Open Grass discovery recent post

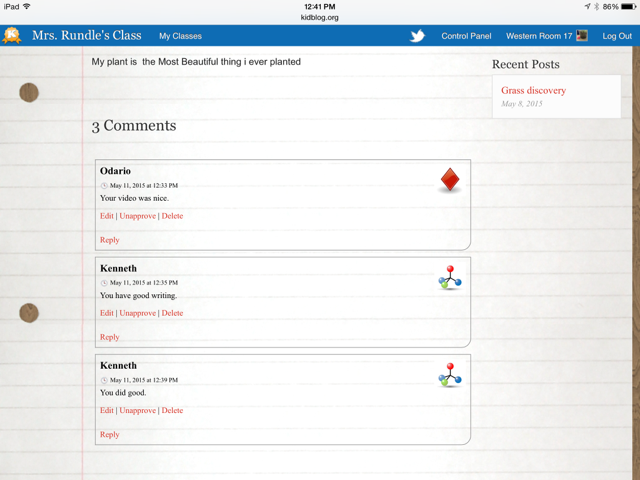(x=533, y=91)
